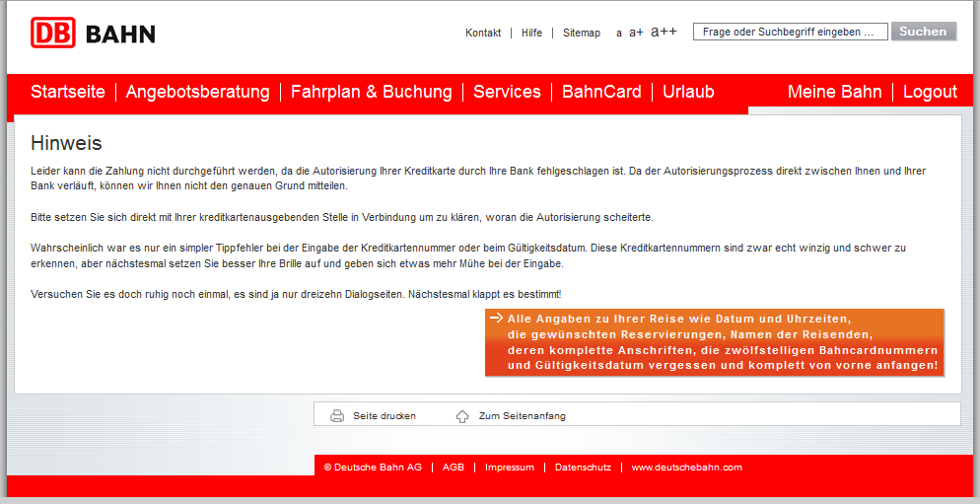Screen dimensions: 980x504
Task: Open the Services menu item
Action: pyautogui.click(x=507, y=92)
